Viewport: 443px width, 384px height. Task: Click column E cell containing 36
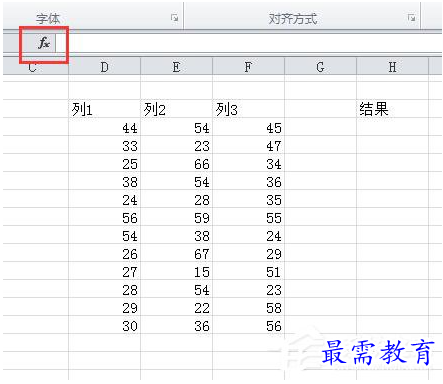pos(177,325)
